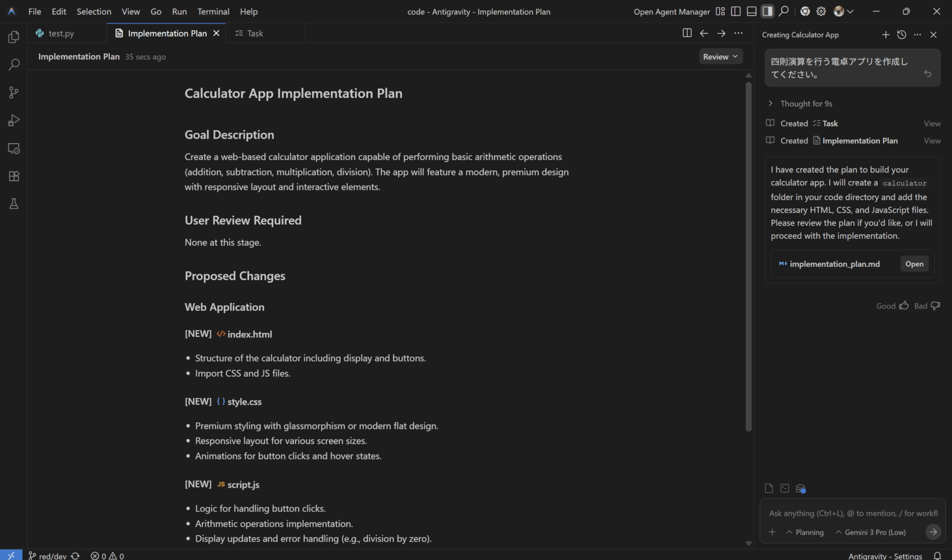952x560 pixels.
Task: Click Open button for implementation_plan.md
Action: [914, 264]
